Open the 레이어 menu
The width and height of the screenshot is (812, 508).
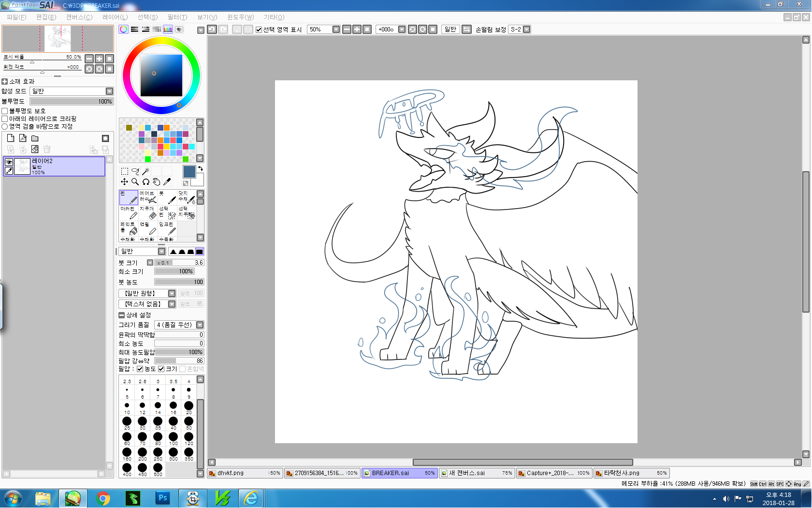pyautogui.click(x=115, y=17)
